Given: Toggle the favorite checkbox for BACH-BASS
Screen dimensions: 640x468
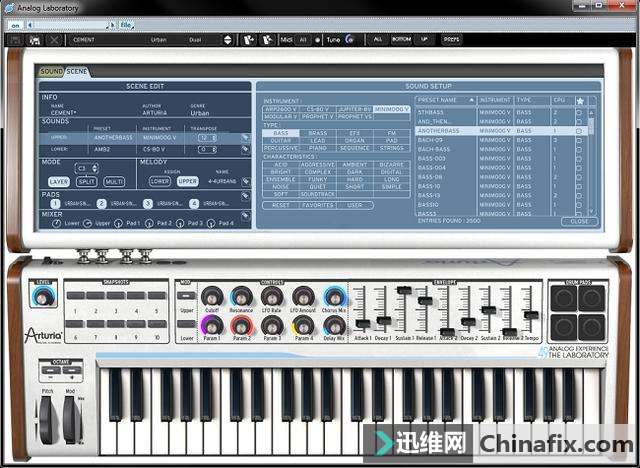Looking at the screenshot, I should pos(579,149).
